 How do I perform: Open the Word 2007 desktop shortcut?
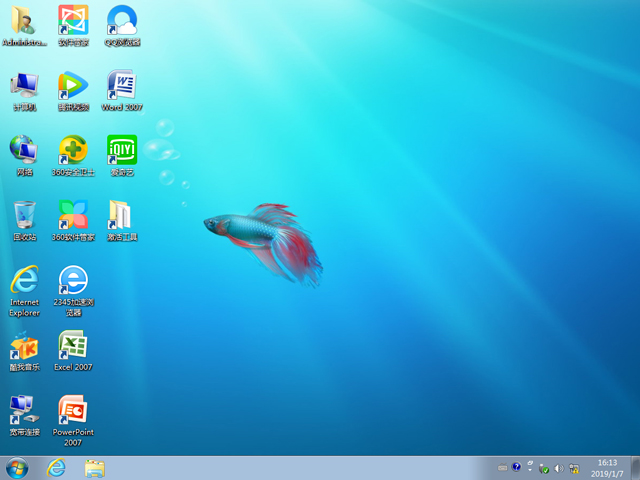[x=121, y=85]
